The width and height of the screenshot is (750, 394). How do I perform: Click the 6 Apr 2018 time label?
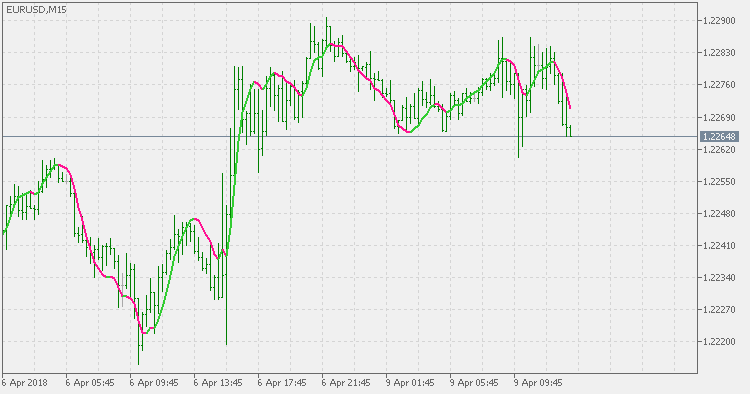(24, 383)
